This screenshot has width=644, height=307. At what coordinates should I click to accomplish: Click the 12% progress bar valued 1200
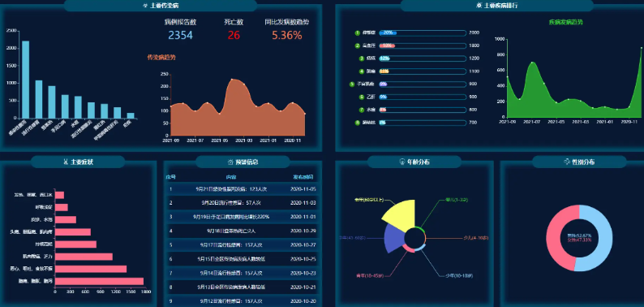423,58
